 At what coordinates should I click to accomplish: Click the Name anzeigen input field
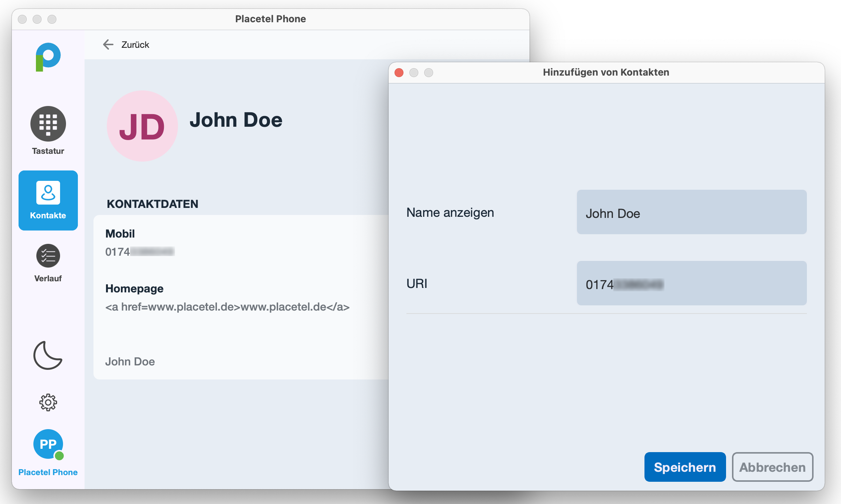coord(691,212)
